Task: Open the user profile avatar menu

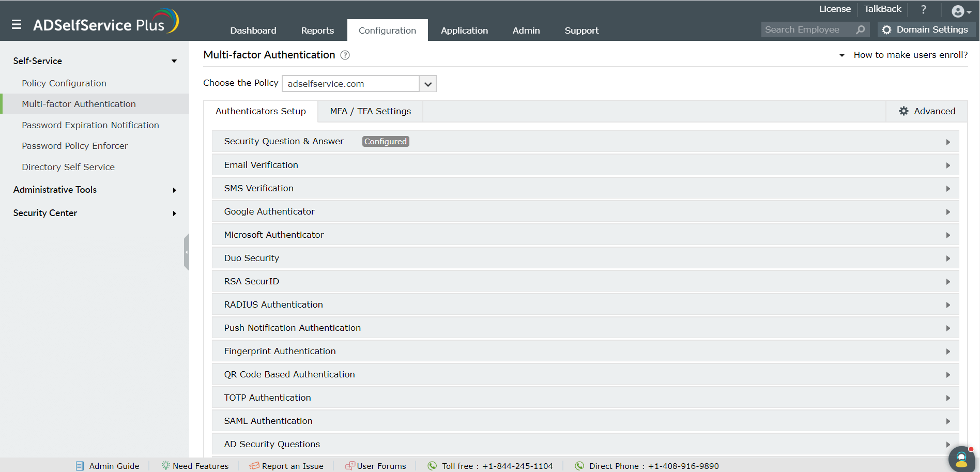Action: coord(960,11)
